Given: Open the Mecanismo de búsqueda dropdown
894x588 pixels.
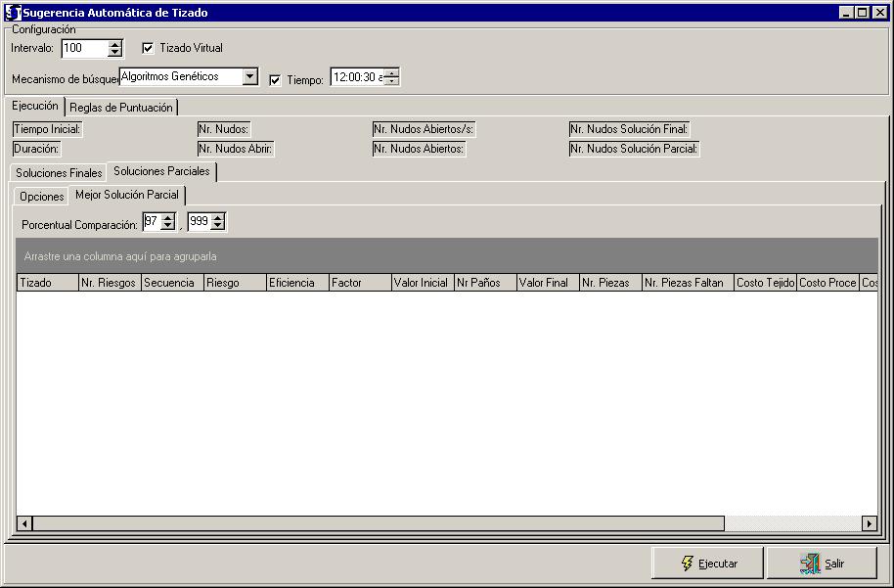Looking at the screenshot, I should point(249,76).
